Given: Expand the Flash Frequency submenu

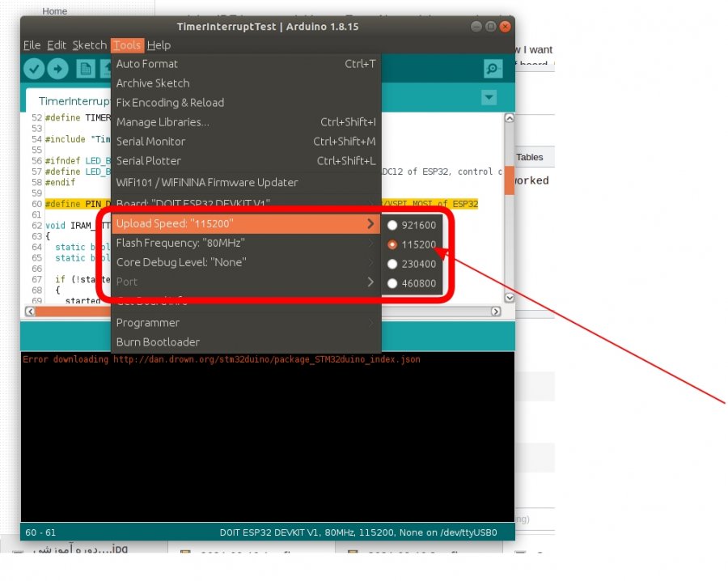Looking at the screenshot, I should click(x=246, y=243).
